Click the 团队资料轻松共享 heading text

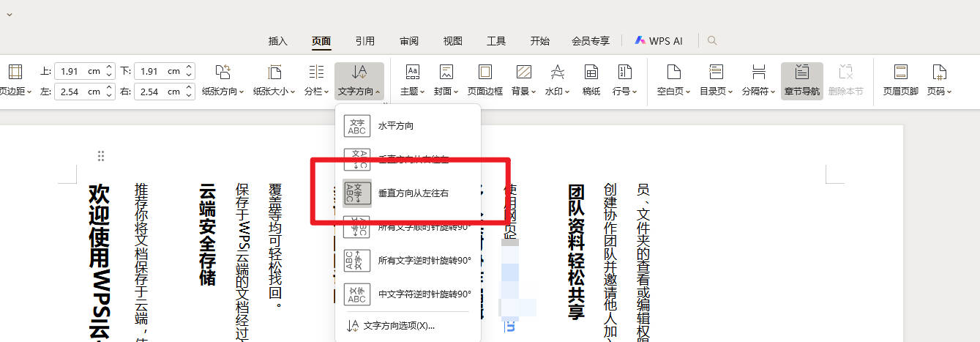click(x=577, y=252)
